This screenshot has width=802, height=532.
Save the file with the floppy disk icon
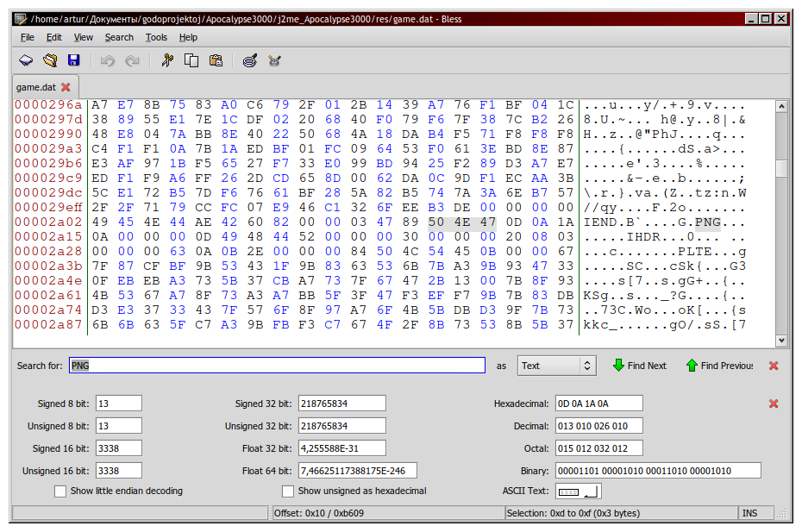pyautogui.click(x=74, y=61)
